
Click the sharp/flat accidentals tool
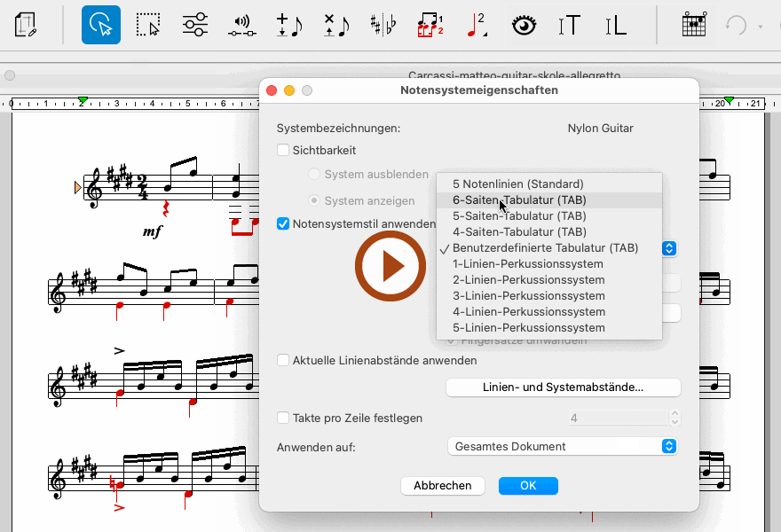coord(383,25)
